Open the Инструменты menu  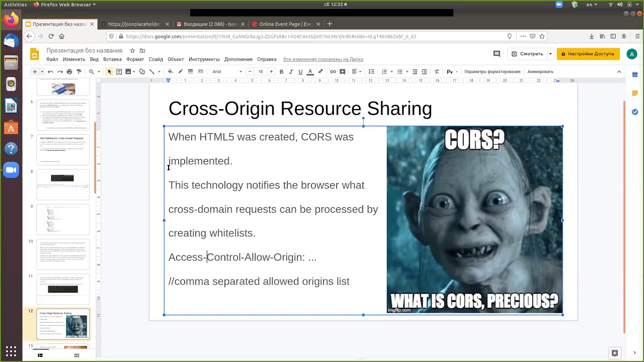point(204,59)
